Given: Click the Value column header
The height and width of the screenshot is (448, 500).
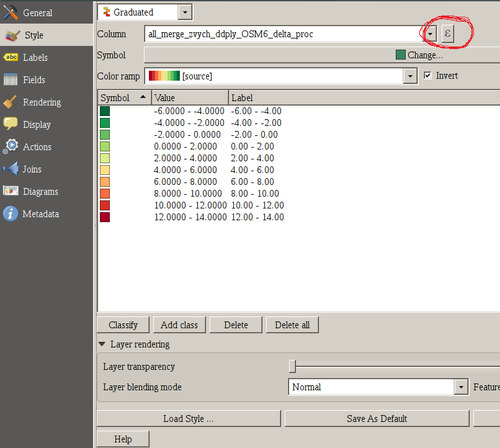Looking at the screenshot, I should pos(190,97).
